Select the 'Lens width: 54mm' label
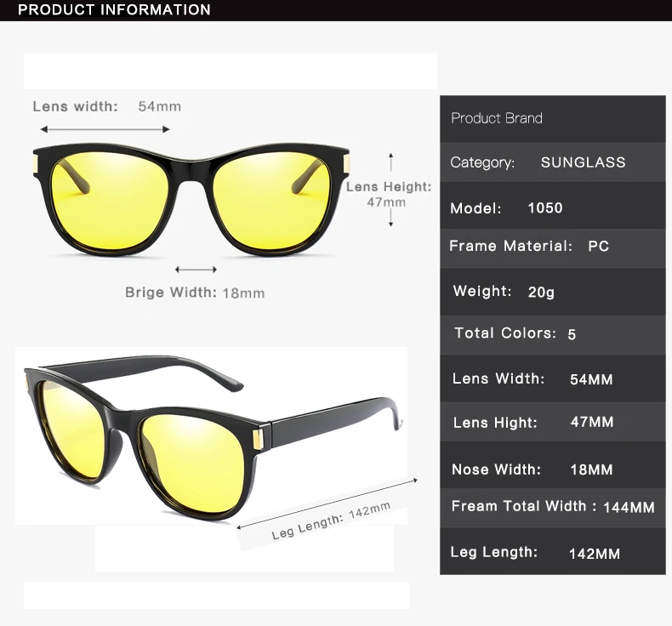The width and height of the screenshot is (672, 626). click(106, 106)
